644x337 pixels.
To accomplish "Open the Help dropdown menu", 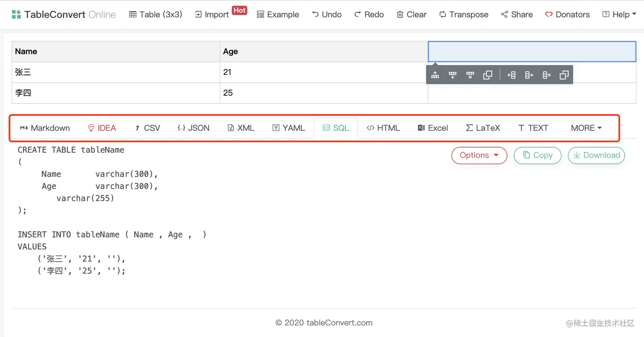I will 619,14.
